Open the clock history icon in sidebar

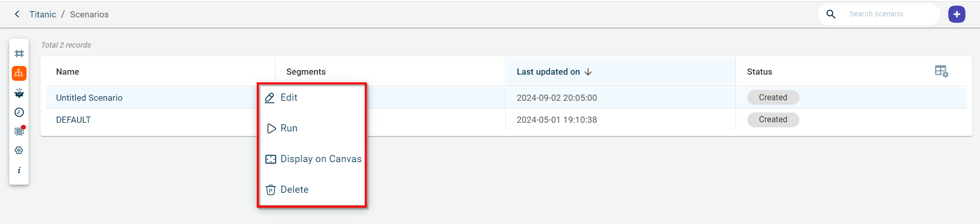[19, 113]
